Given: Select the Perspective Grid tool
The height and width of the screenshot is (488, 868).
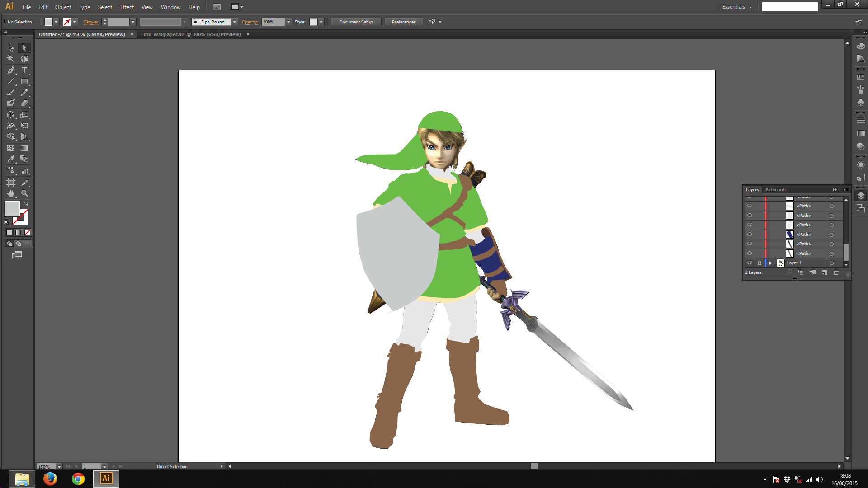Looking at the screenshot, I should [x=24, y=136].
